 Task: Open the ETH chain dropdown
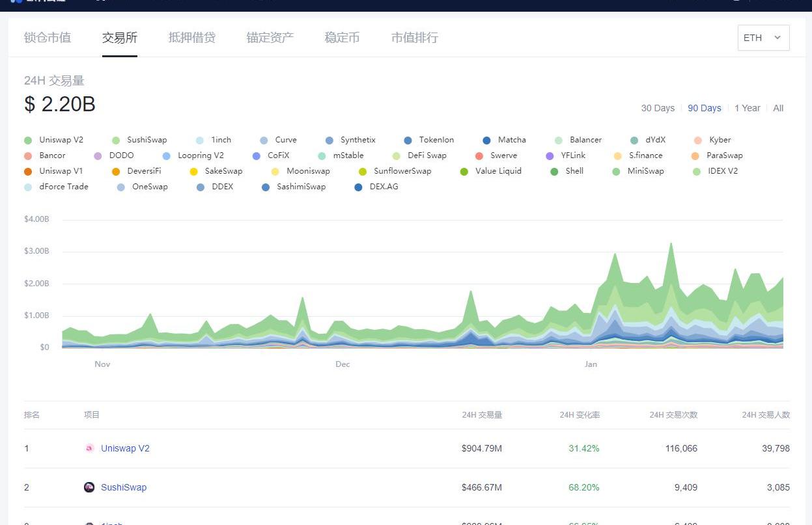[763, 38]
